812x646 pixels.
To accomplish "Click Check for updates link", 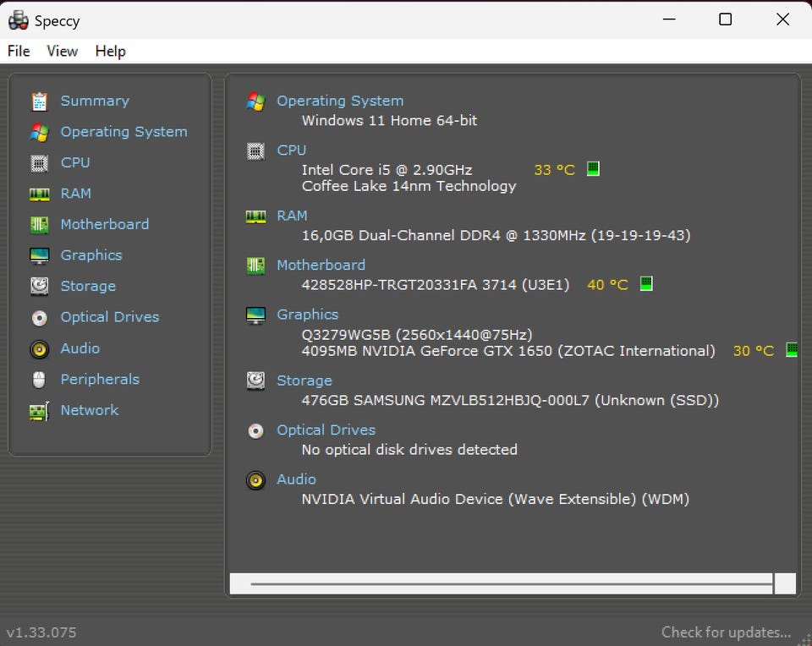I will (x=726, y=632).
